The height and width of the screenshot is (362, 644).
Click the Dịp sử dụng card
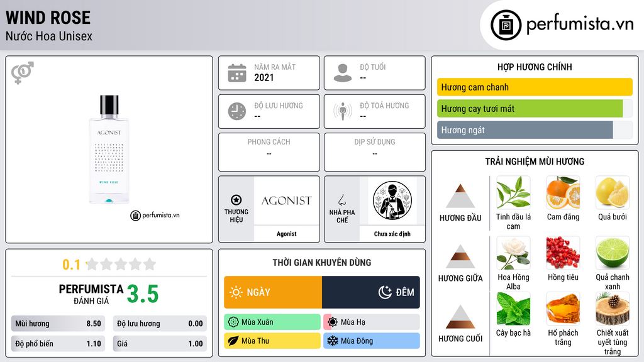pos(375,152)
